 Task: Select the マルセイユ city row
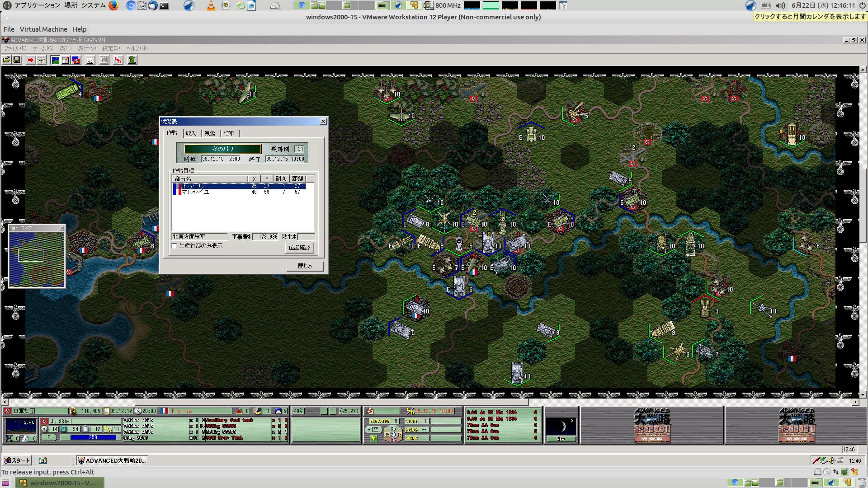tap(239, 192)
